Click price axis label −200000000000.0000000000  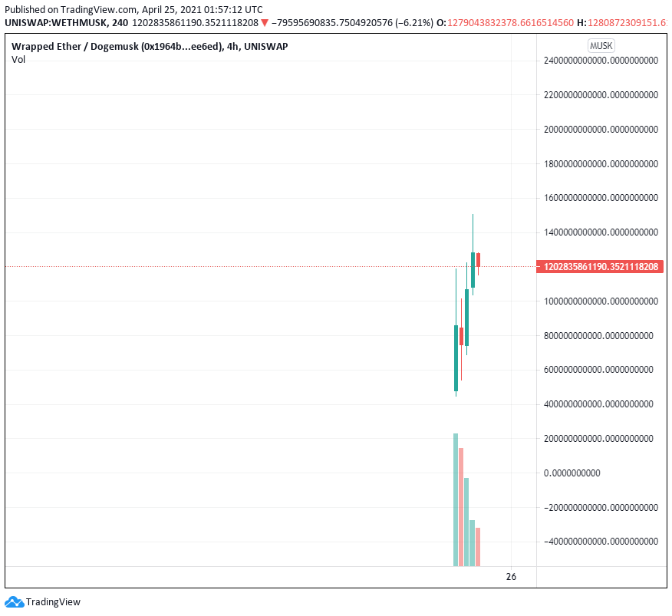point(601,508)
